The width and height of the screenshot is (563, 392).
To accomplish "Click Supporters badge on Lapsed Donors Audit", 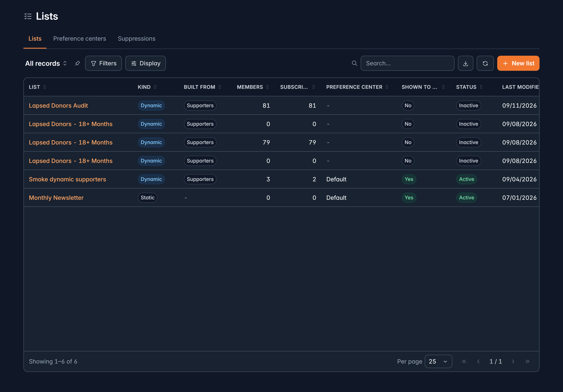I will point(200,105).
